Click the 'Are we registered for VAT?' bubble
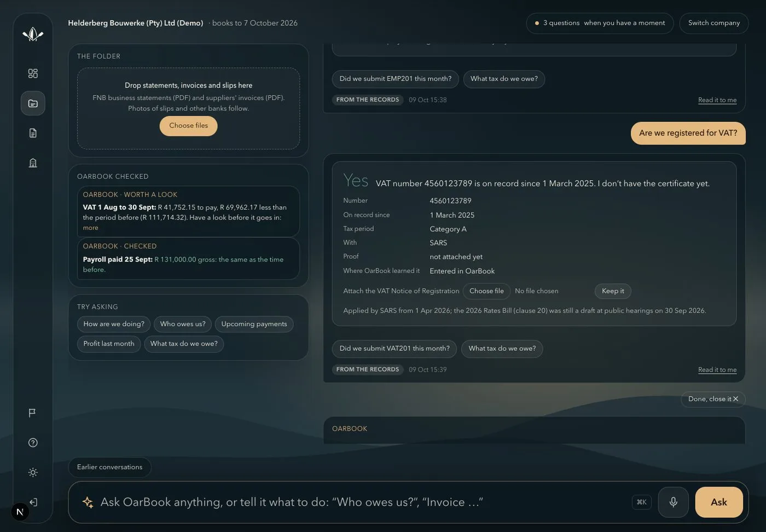766x532 pixels. (688, 133)
